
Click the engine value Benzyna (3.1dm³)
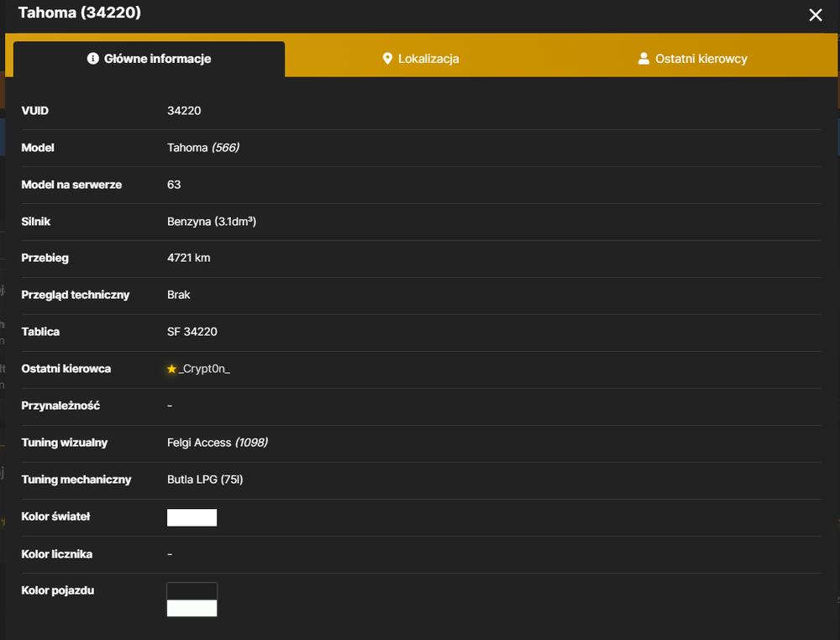[x=212, y=222]
